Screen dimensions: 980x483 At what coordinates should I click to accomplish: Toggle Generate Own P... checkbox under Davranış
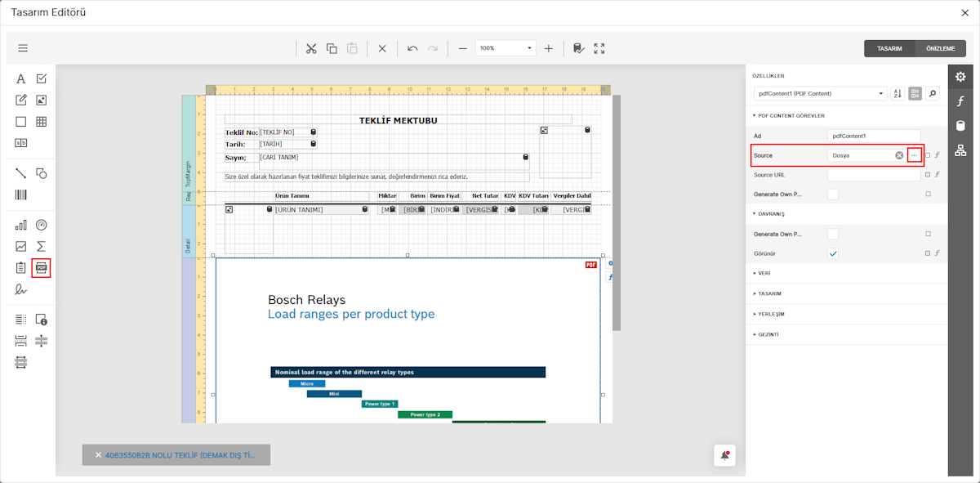(x=833, y=234)
